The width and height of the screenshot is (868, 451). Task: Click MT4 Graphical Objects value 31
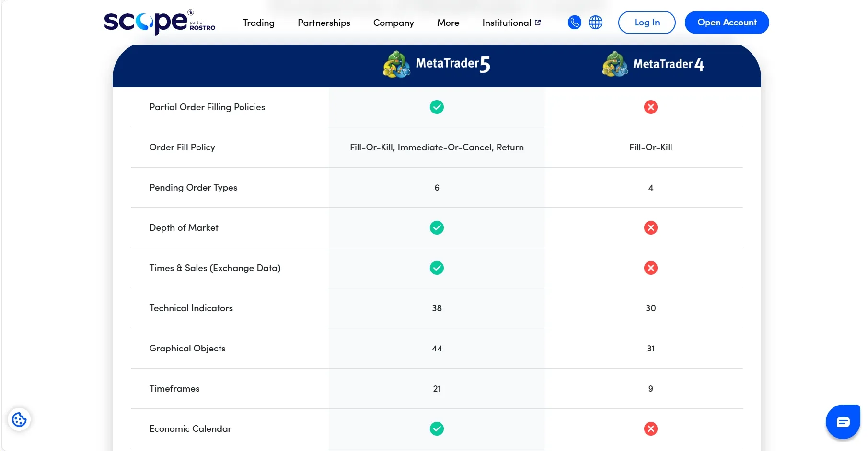(x=651, y=349)
